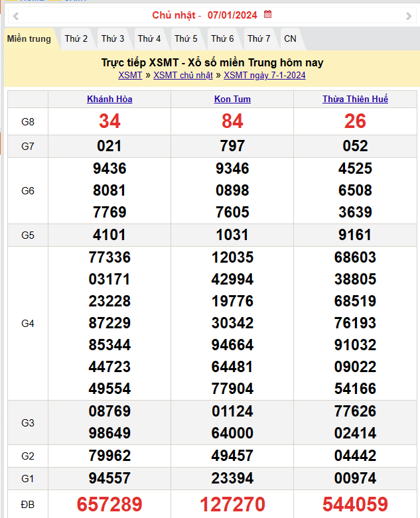Click special prize number 544059
This screenshot has height=518, width=420.
tap(355, 505)
